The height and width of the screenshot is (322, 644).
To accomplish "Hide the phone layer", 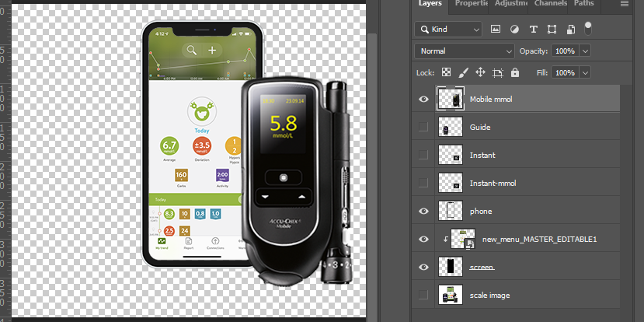I will click(x=423, y=211).
